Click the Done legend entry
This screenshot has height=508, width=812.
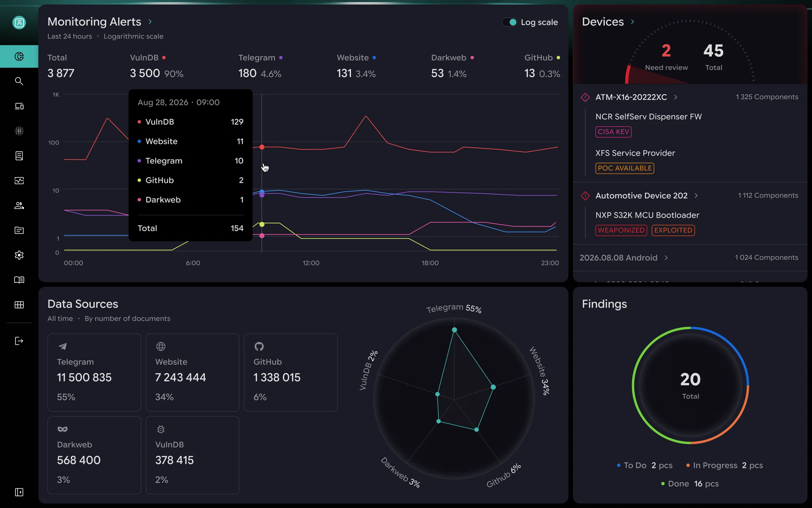click(690, 484)
